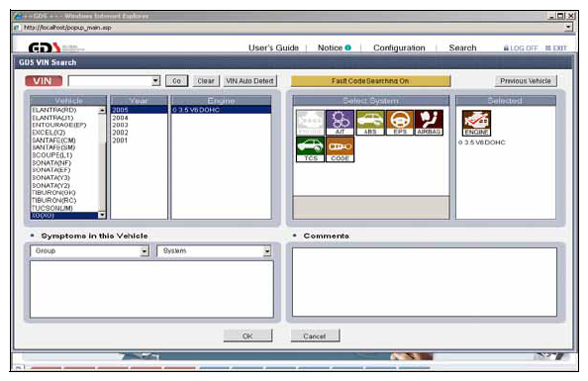588x381 pixels.
Task: Click vehicle list scrollbar down arrow
Action: point(102,215)
